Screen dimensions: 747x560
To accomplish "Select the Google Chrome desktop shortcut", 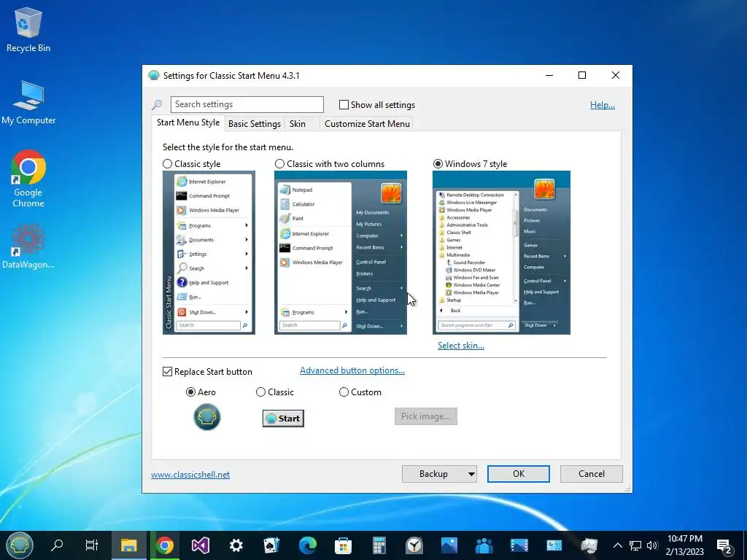I will pos(28,179).
